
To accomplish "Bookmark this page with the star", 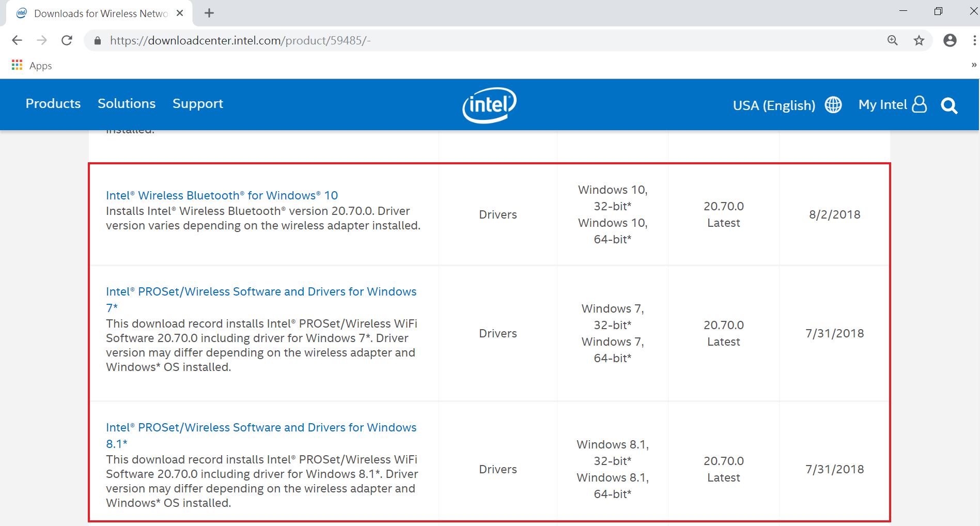I will [x=919, y=40].
